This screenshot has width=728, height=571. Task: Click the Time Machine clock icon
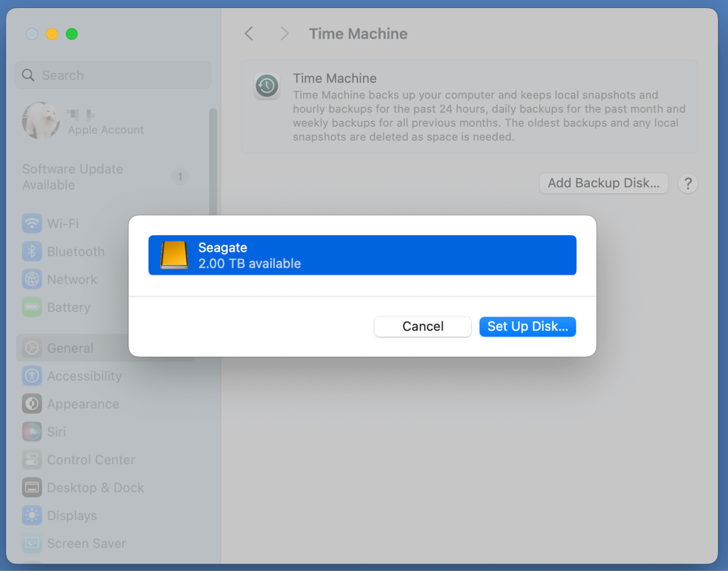pos(266,87)
